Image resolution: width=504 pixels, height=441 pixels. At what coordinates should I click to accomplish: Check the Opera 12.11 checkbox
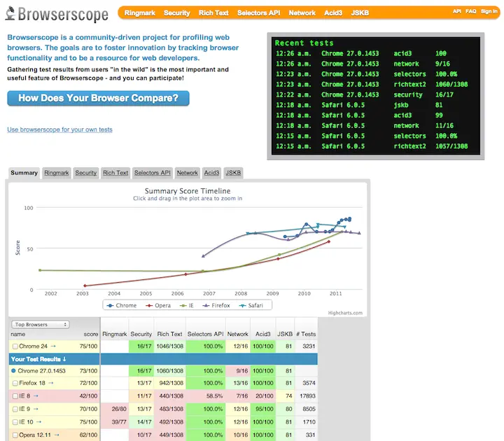[15, 435]
